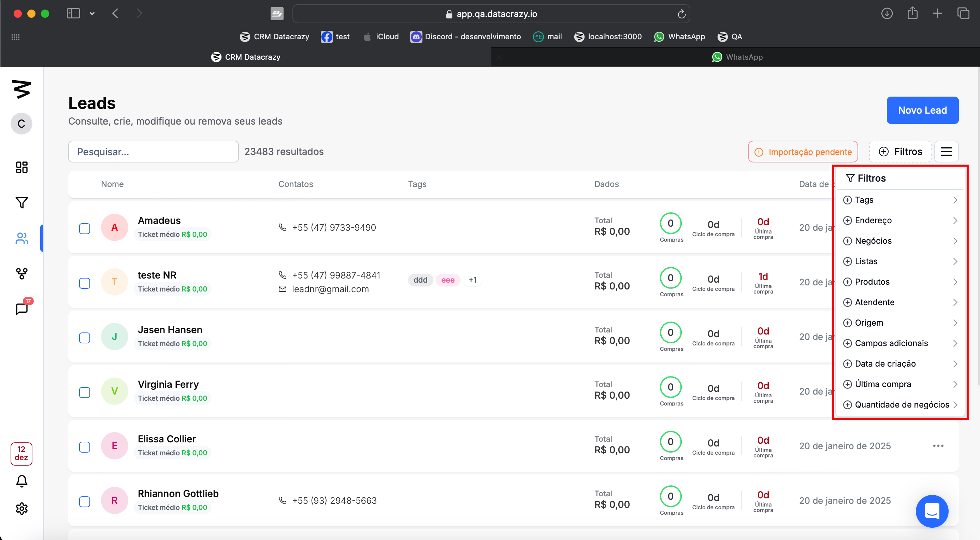Click the notifications bell icon

22,481
